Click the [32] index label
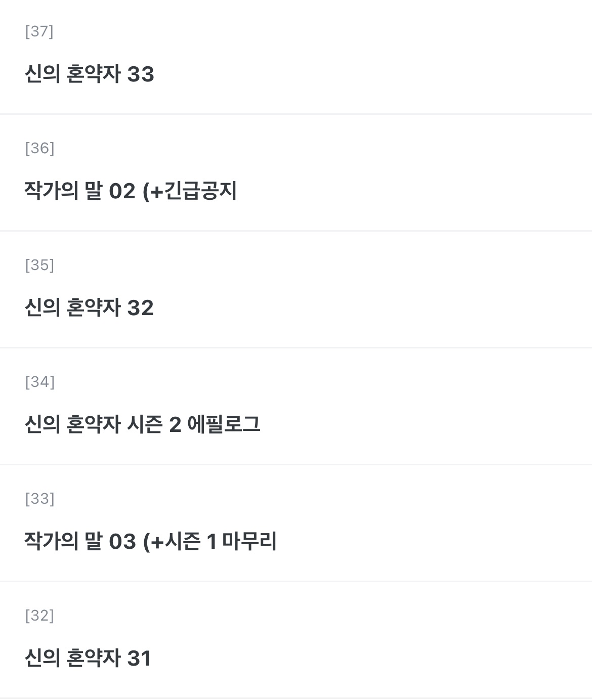Screen dimensions: 592x700 click(39, 616)
